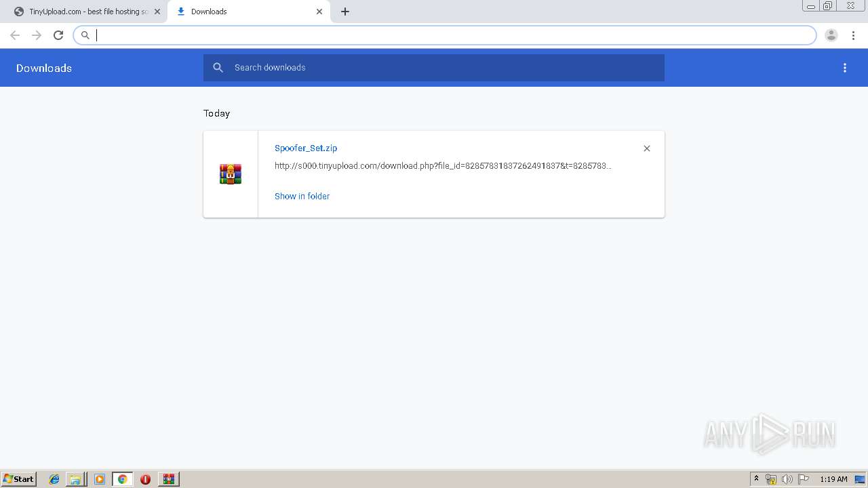
Task: Click the Today date heading
Action: 217,113
